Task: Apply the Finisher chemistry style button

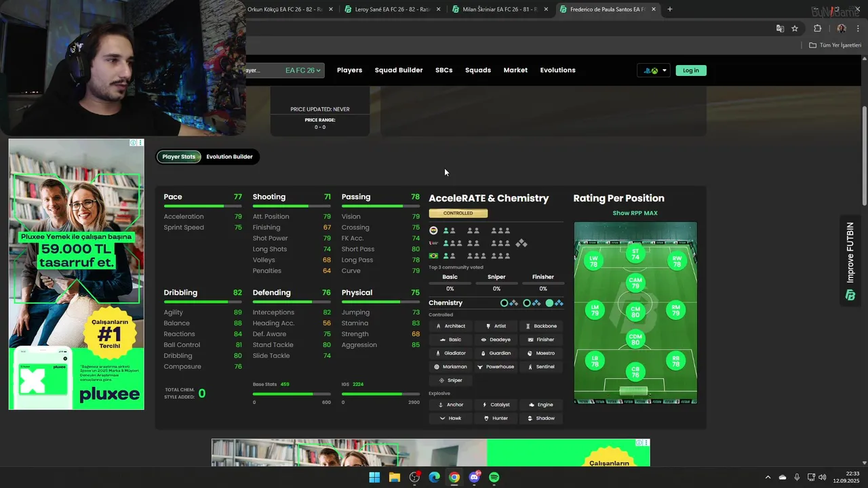Action: pyautogui.click(x=541, y=340)
